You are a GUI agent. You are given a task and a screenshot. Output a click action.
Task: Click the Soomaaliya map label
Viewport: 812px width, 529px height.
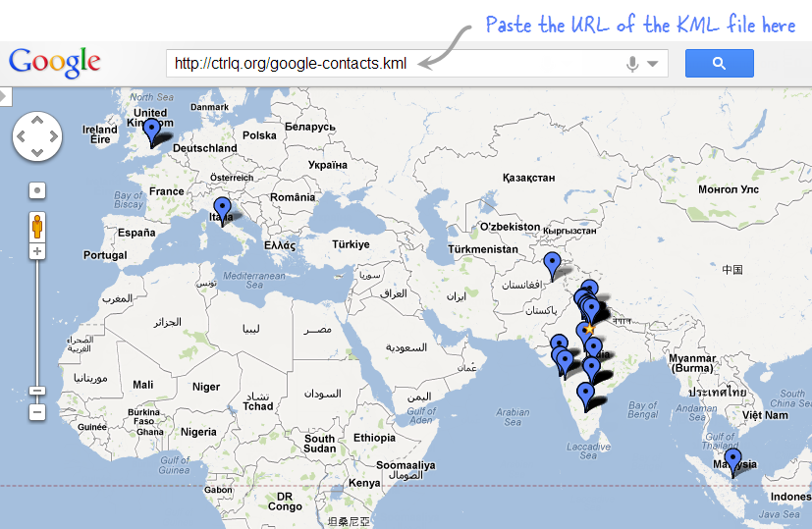tap(406, 465)
